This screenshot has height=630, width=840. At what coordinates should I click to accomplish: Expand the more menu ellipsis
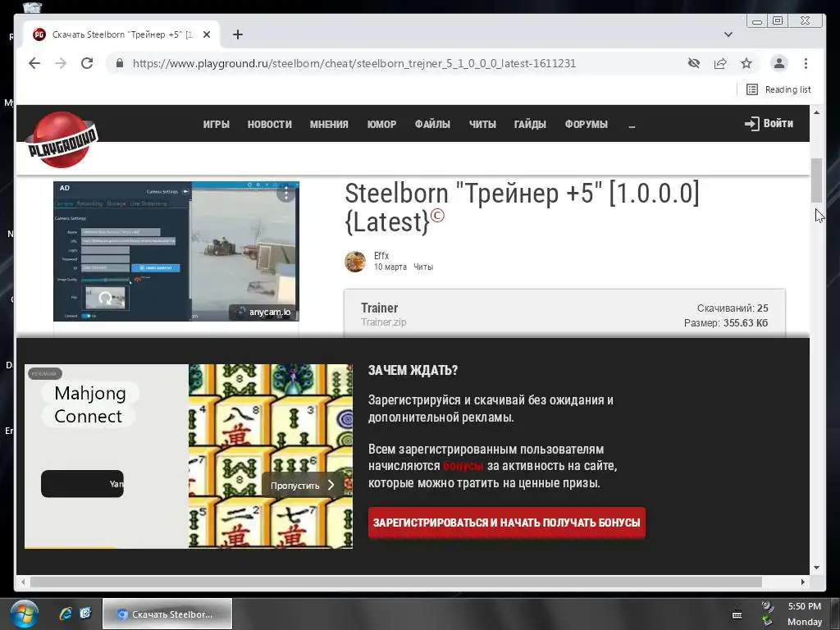pos(632,126)
